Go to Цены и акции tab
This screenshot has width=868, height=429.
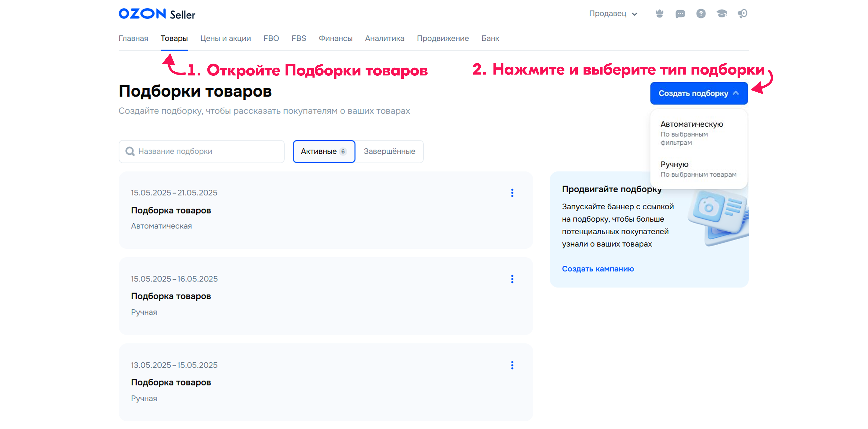(225, 38)
